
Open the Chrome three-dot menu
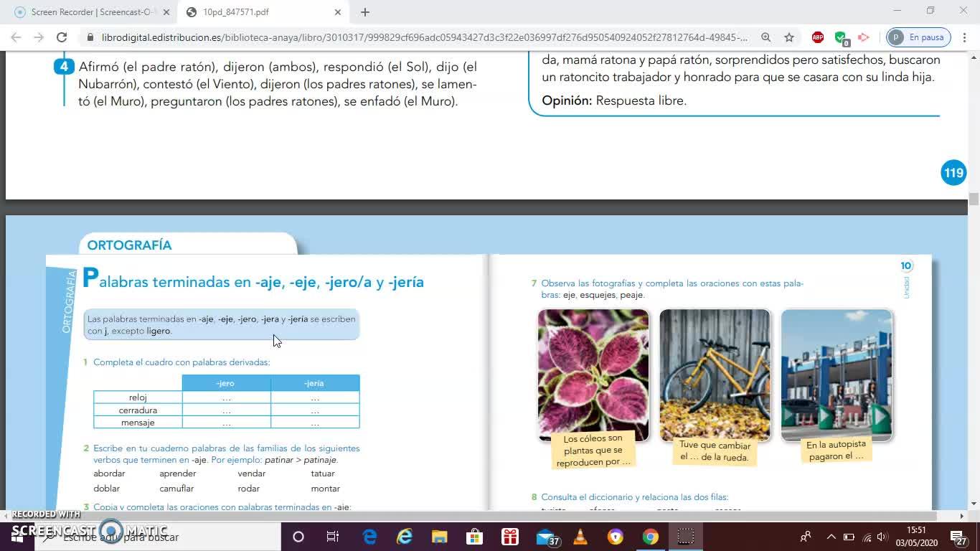963,37
